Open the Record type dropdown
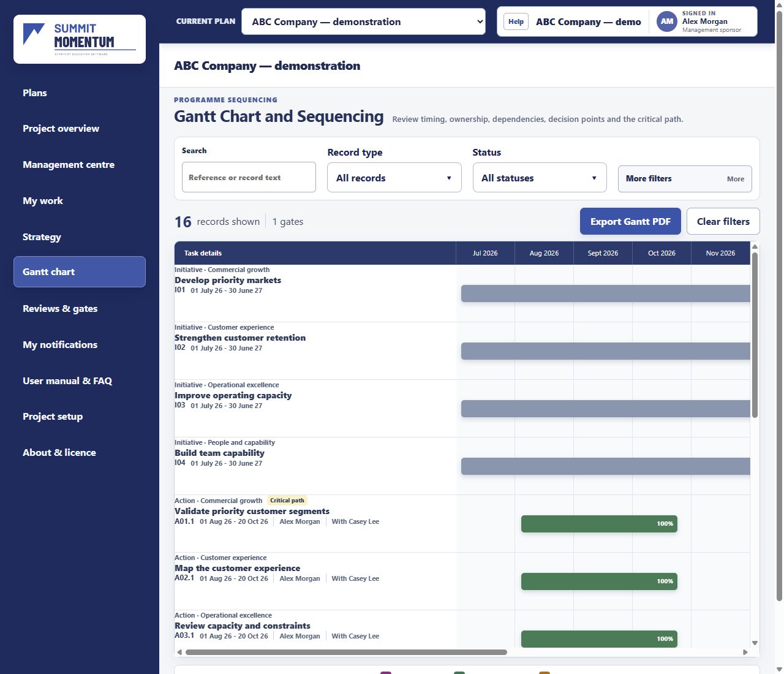Viewport: 784px width, 674px height. 394,178
